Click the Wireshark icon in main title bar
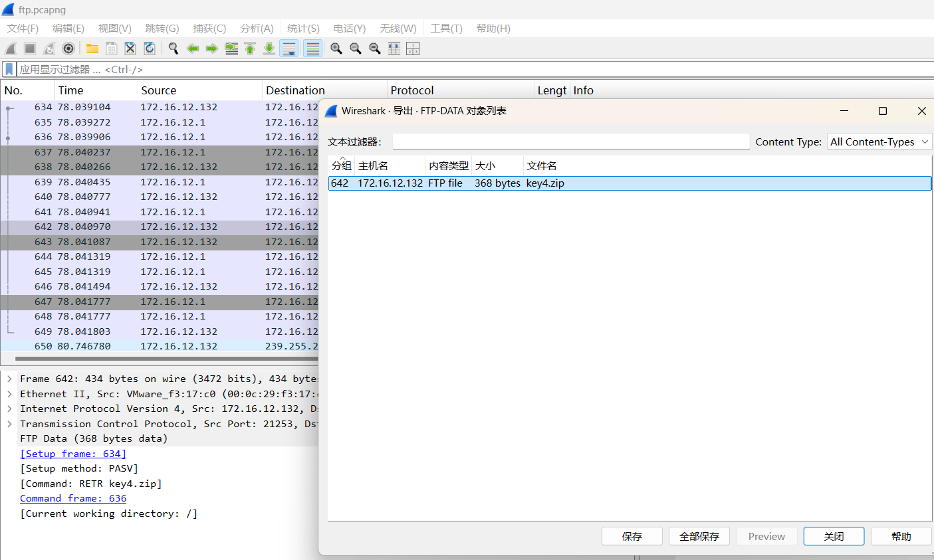 pos(9,10)
